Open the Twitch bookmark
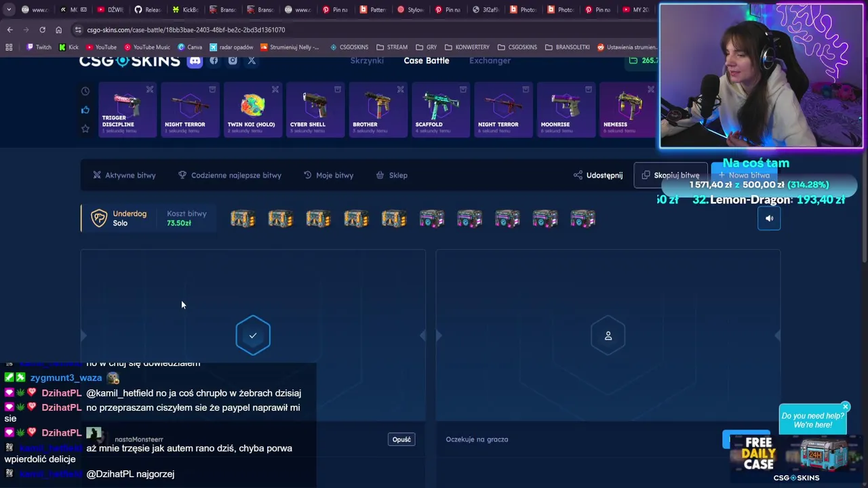This screenshot has width=868, height=488. coord(39,47)
